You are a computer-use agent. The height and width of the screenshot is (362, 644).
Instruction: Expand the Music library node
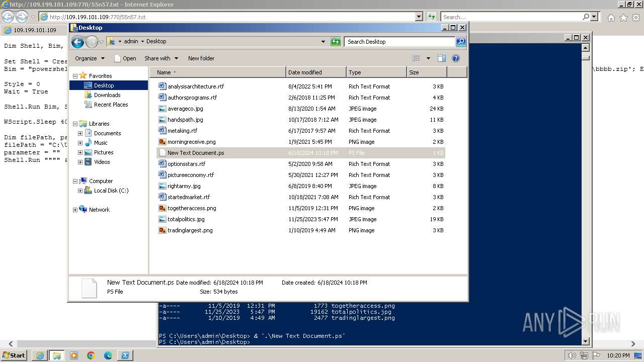80,143
